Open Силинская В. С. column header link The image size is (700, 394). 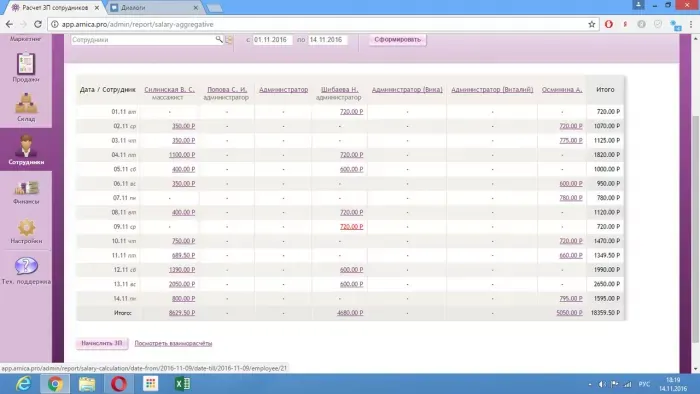(x=170, y=90)
